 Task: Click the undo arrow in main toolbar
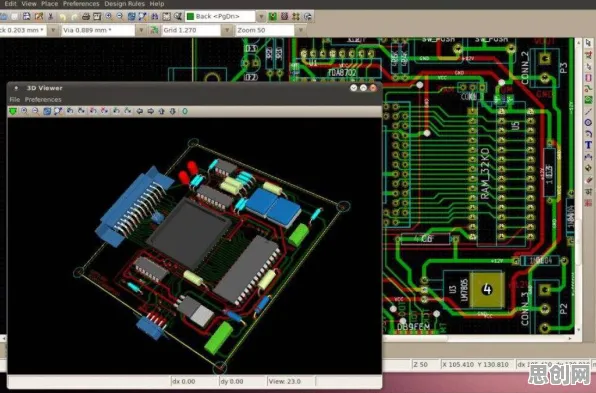pos(63,16)
